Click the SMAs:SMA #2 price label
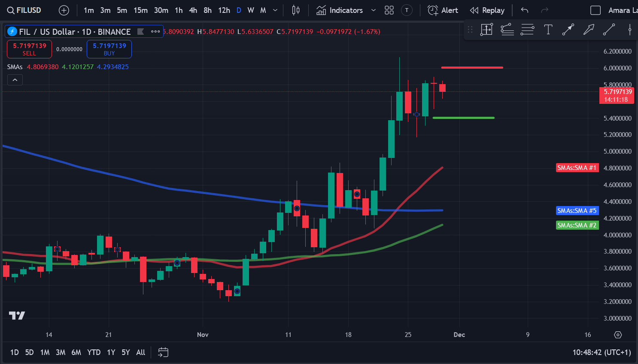 577,225
